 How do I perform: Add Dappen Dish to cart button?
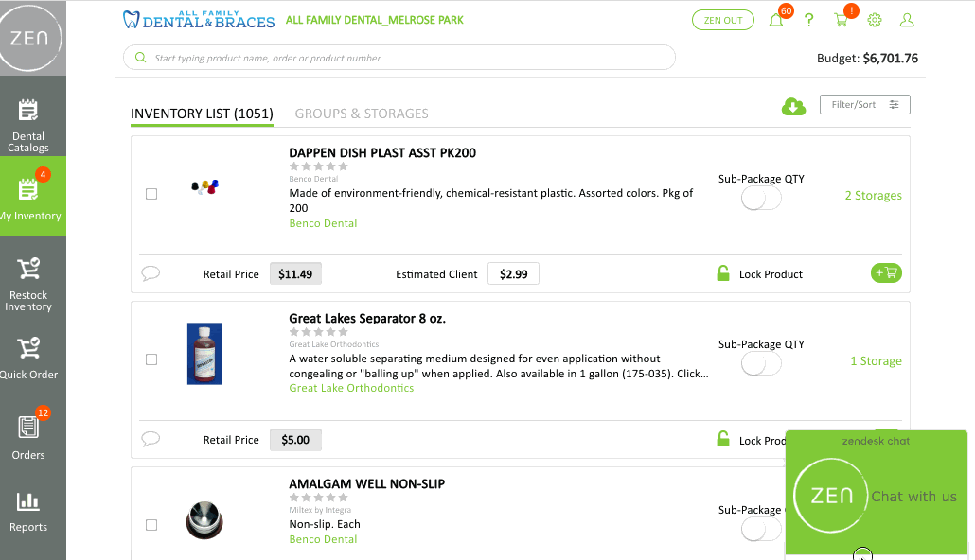pyautogui.click(x=886, y=272)
